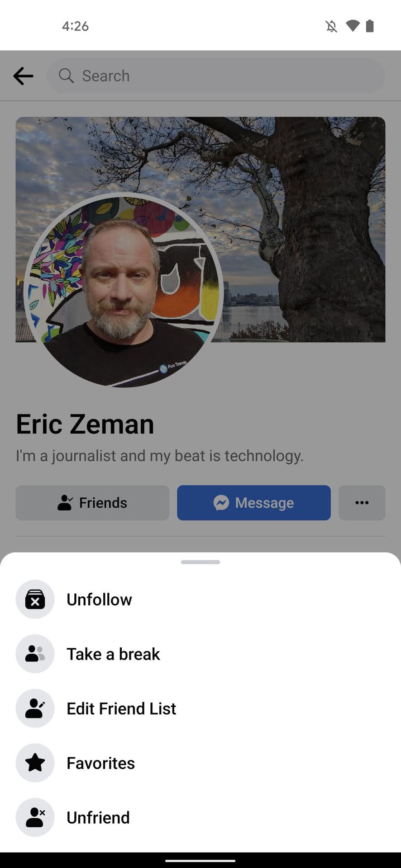Tap the back arrow icon
This screenshot has height=868, width=401.
pyautogui.click(x=23, y=76)
